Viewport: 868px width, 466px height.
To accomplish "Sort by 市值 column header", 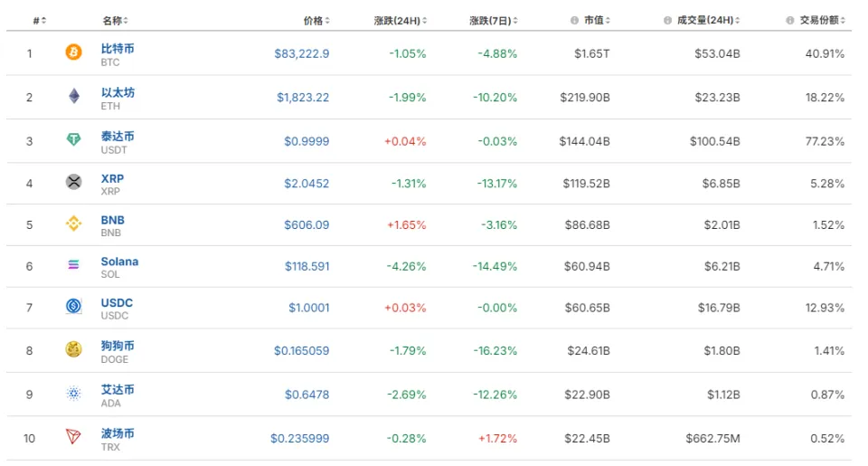I will pyautogui.click(x=598, y=21).
